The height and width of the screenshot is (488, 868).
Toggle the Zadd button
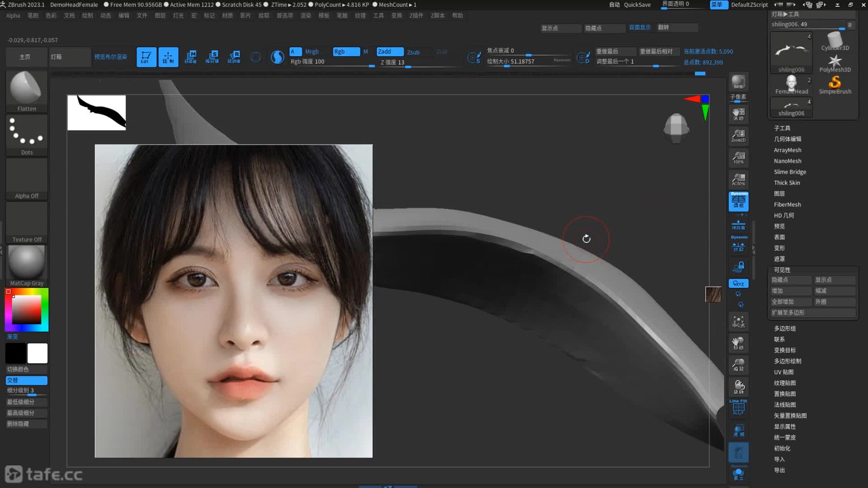[x=390, y=52]
